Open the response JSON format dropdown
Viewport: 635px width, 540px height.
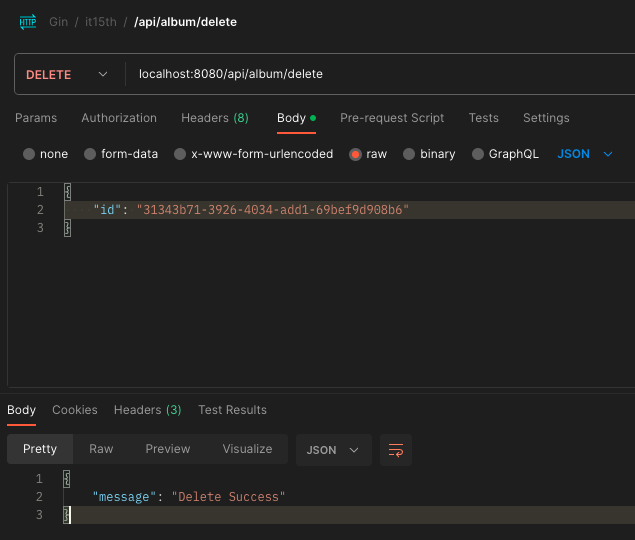pyautogui.click(x=333, y=450)
